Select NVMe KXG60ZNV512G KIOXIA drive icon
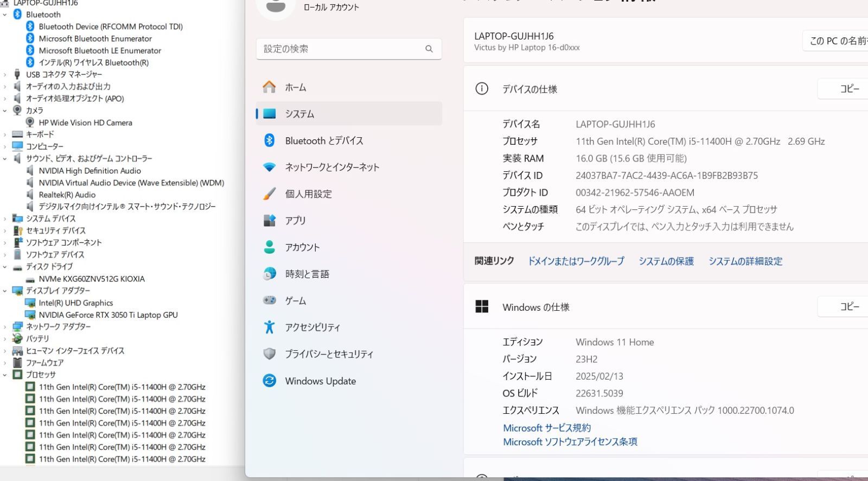Image resolution: width=868 pixels, height=481 pixels. coord(30,279)
